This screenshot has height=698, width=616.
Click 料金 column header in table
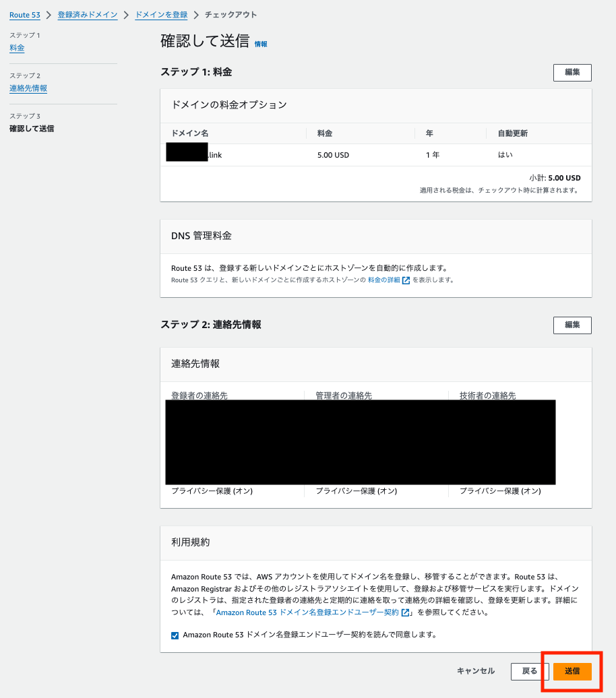click(325, 133)
